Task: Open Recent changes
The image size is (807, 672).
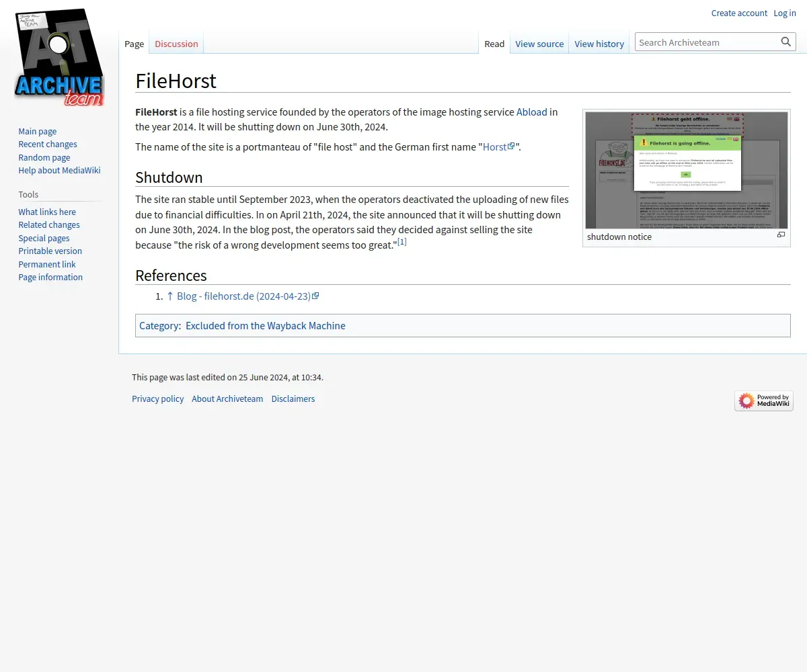Action: (48, 144)
